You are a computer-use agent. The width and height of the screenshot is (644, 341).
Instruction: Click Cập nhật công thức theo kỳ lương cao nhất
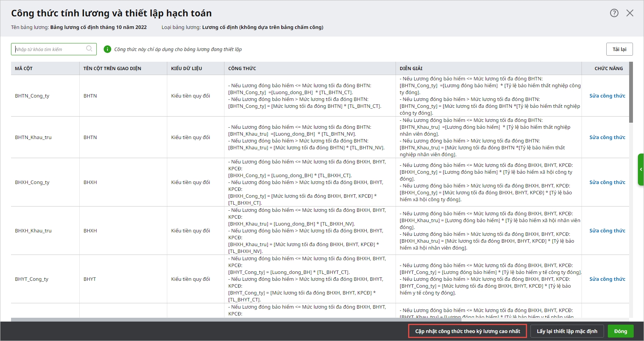(467, 331)
